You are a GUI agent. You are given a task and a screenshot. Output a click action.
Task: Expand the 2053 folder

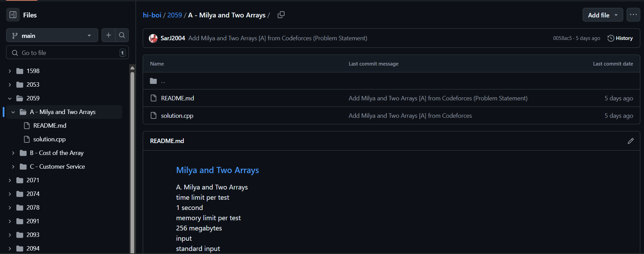tap(10, 85)
